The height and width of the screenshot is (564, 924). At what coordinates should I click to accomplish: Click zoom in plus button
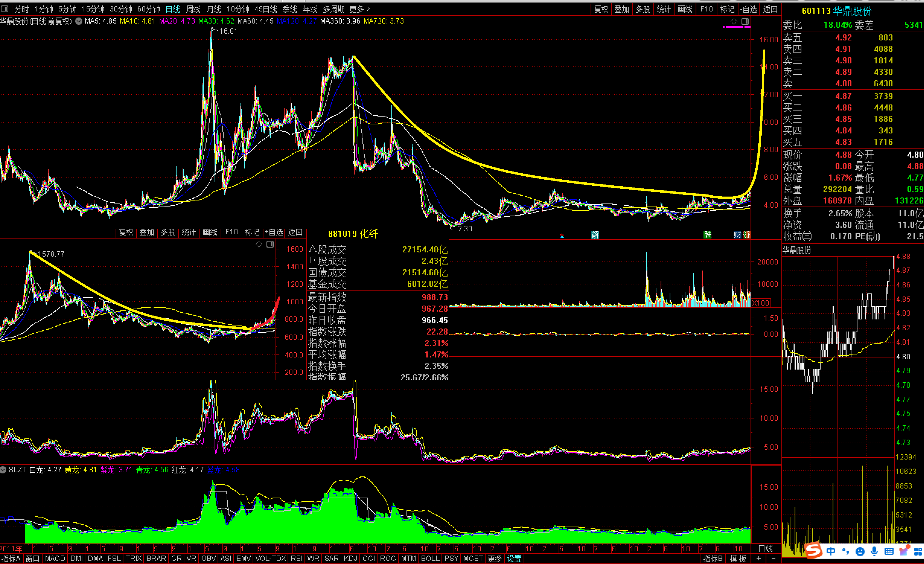click(x=758, y=558)
